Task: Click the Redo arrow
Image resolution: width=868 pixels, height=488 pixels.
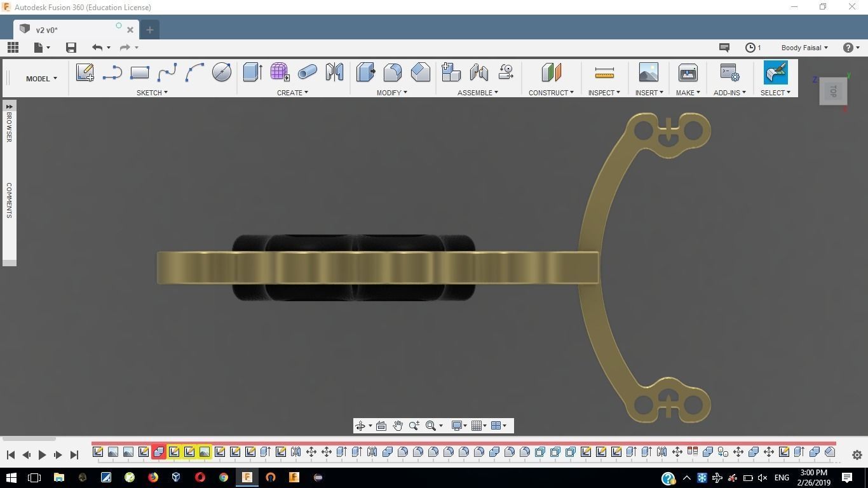Action: 125,48
